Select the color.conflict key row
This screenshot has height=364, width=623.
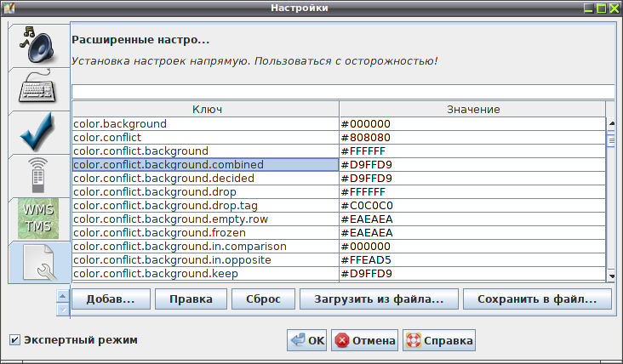click(205, 137)
